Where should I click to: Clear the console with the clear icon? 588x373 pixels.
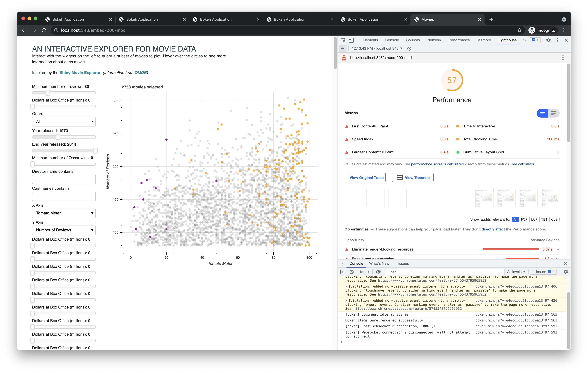click(352, 272)
